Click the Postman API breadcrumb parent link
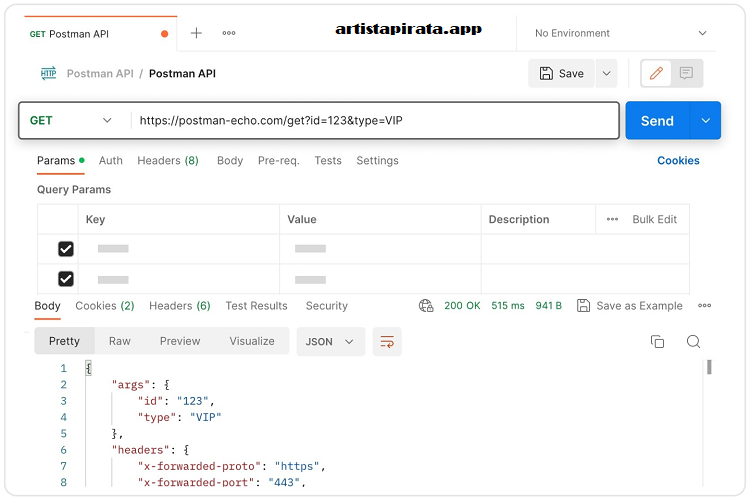The width and height of the screenshot is (750, 500). [100, 73]
